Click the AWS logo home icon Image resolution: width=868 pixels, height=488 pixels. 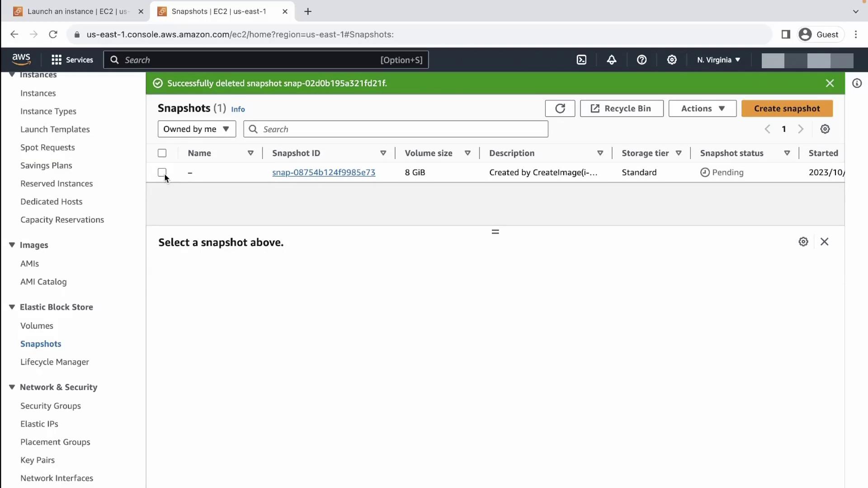pyautogui.click(x=21, y=59)
